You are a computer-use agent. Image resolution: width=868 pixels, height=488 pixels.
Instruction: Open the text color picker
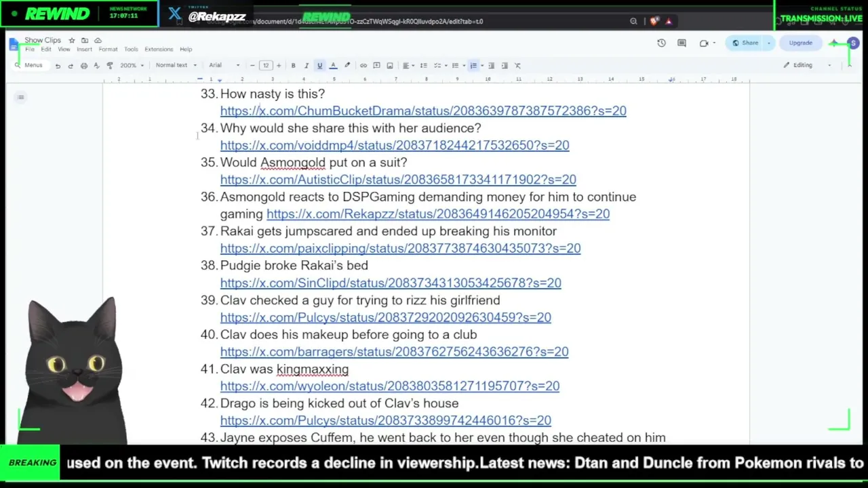pos(333,66)
